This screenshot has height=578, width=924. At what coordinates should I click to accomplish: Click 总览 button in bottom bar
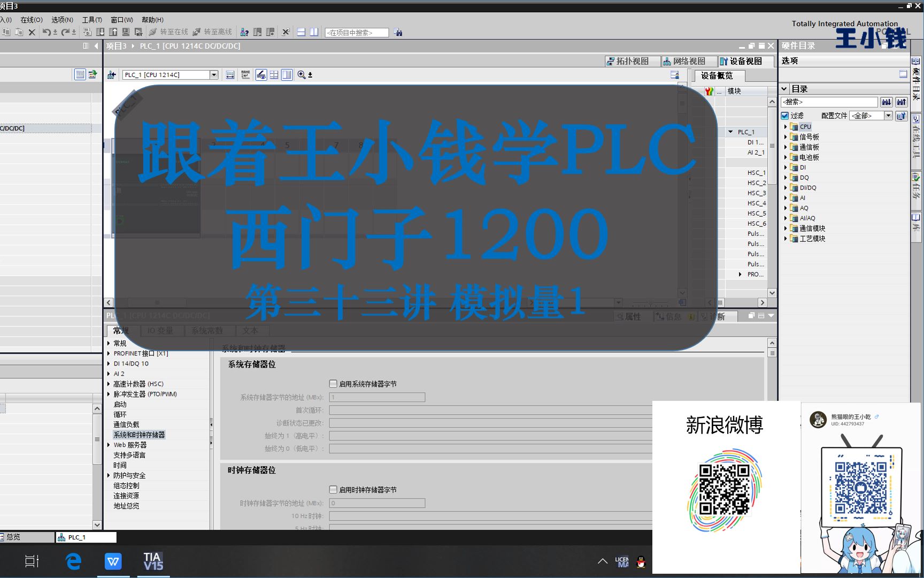pos(27,537)
